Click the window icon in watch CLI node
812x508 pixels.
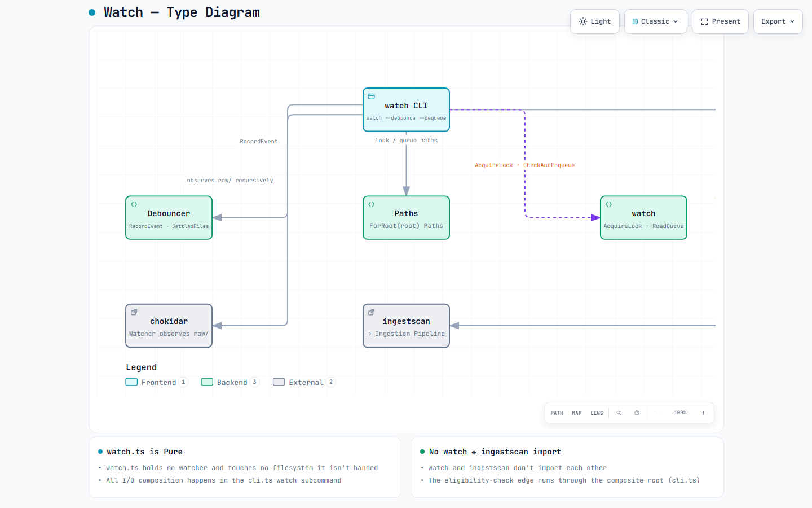click(371, 97)
